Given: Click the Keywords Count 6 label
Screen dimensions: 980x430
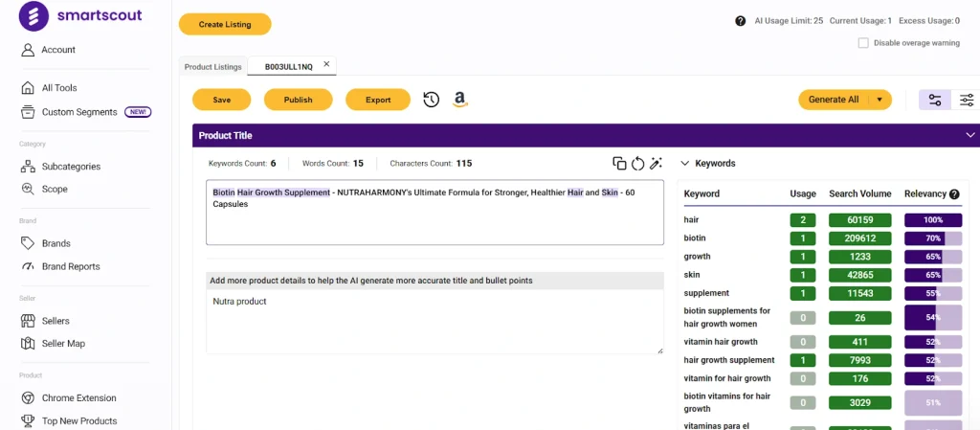Looking at the screenshot, I should tap(242, 164).
